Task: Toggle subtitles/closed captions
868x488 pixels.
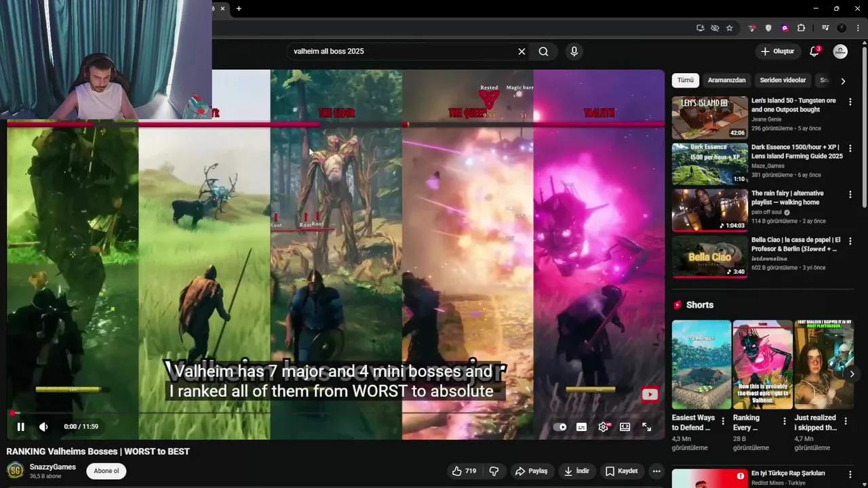Action: 582,427
